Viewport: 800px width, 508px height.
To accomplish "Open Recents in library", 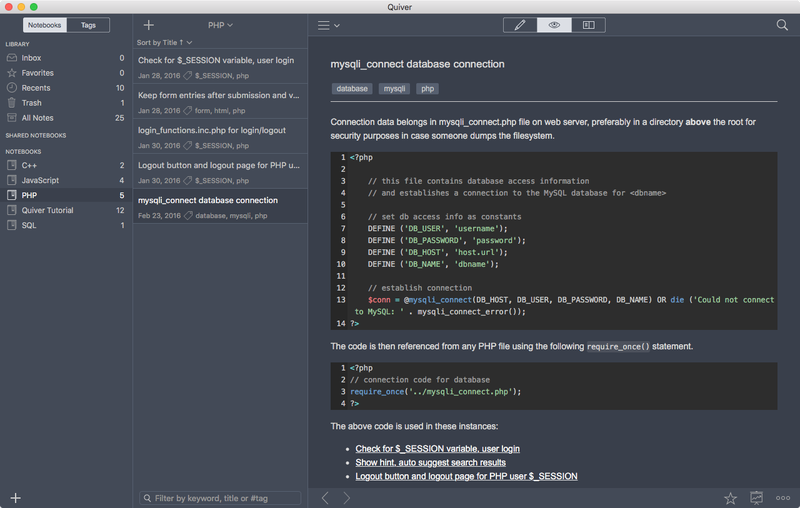I will click(66, 88).
